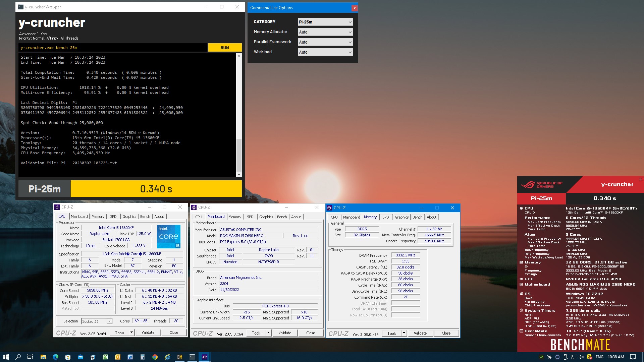Open clock showing 10:38 AM
This screenshot has width=644, height=362.
[x=616, y=357]
